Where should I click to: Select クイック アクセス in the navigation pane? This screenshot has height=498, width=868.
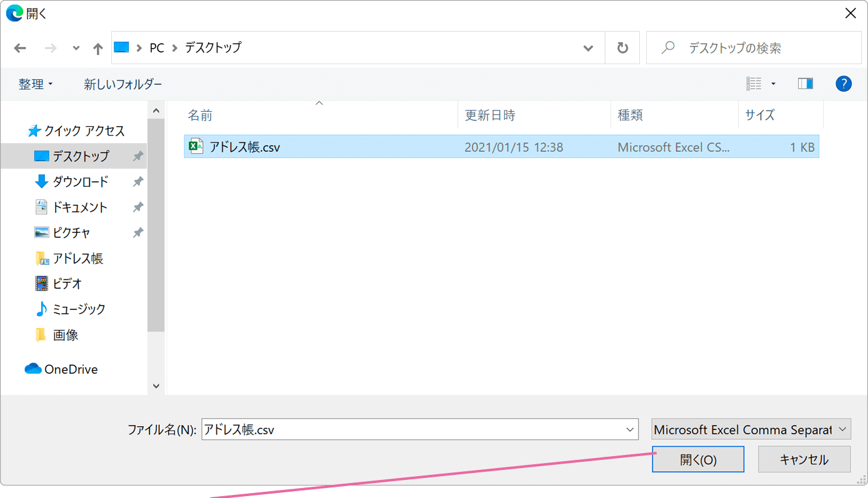coord(76,131)
